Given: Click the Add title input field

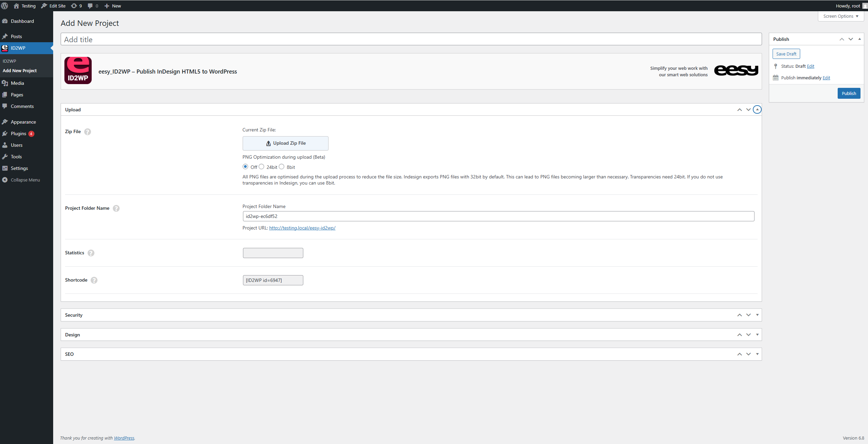Looking at the screenshot, I should point(411,39).
